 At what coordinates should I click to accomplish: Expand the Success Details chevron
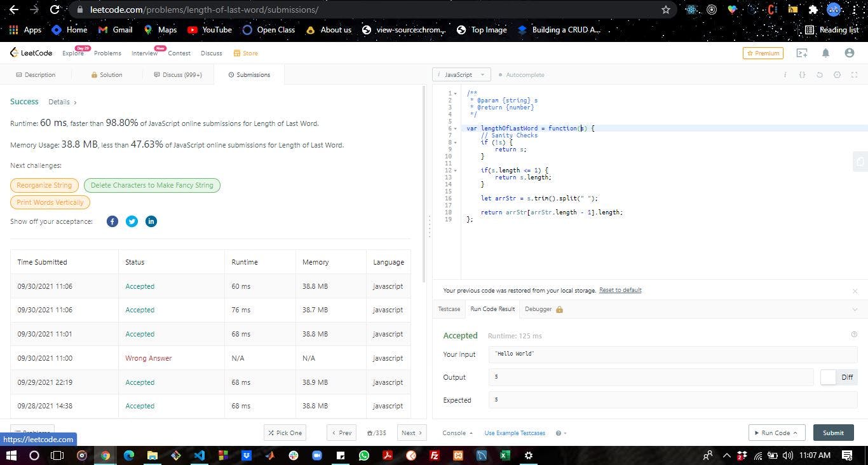[x=75, y=102]
